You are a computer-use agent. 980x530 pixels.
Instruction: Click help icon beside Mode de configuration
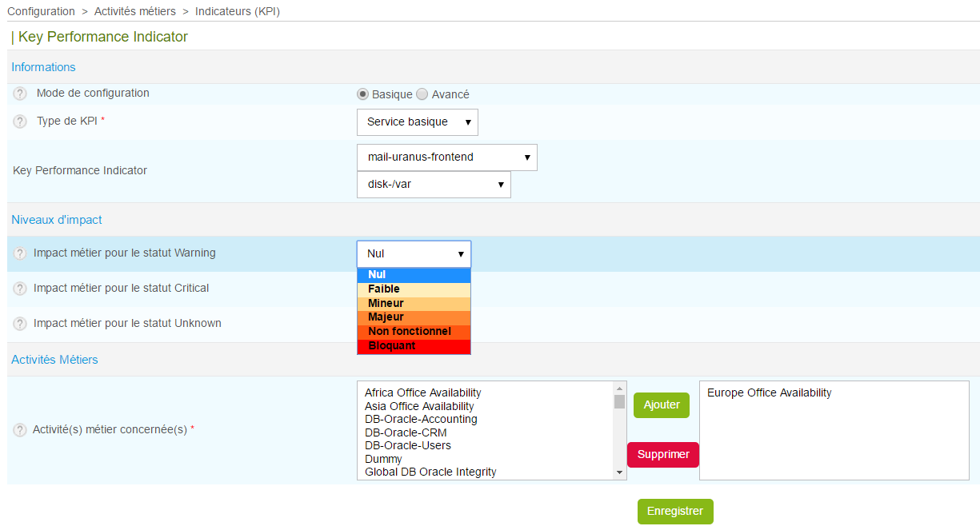pos(20,94)
